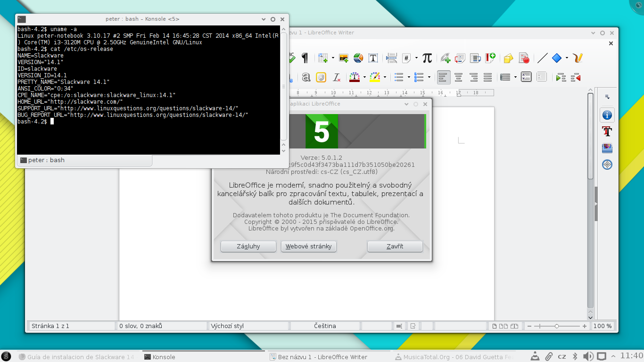Click the Insert Hyperlink icon
This screenshot has height=362, width=644.
pos(446,58)
